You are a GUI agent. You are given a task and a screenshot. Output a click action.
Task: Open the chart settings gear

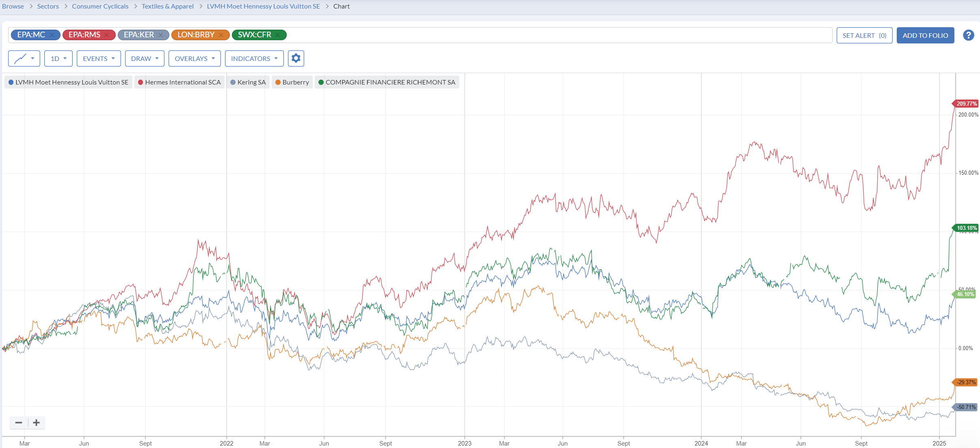pos(296,58)
